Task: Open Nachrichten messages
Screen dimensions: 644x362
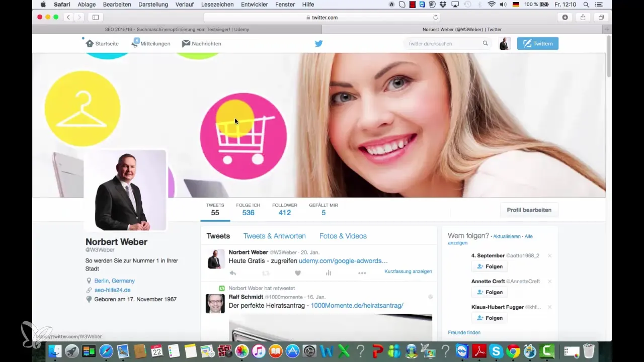Action: pyautogui.click(x=201, y=44)
